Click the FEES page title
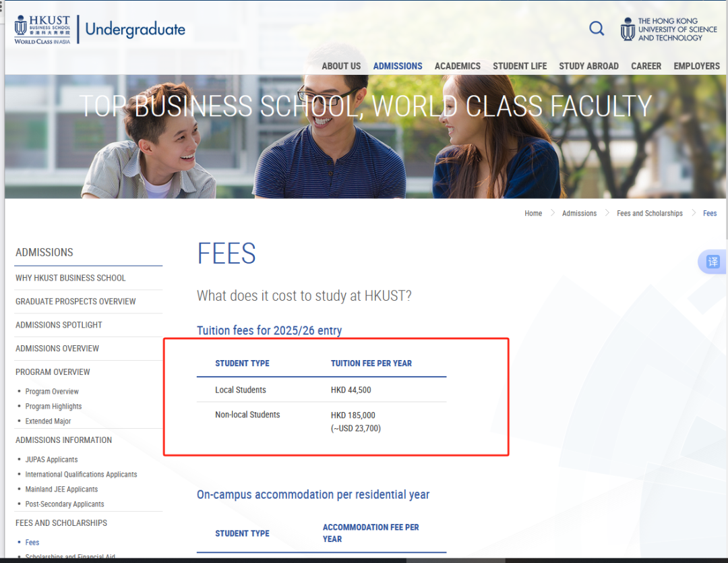This screenshot has width=728, height=563. (226, 253)
